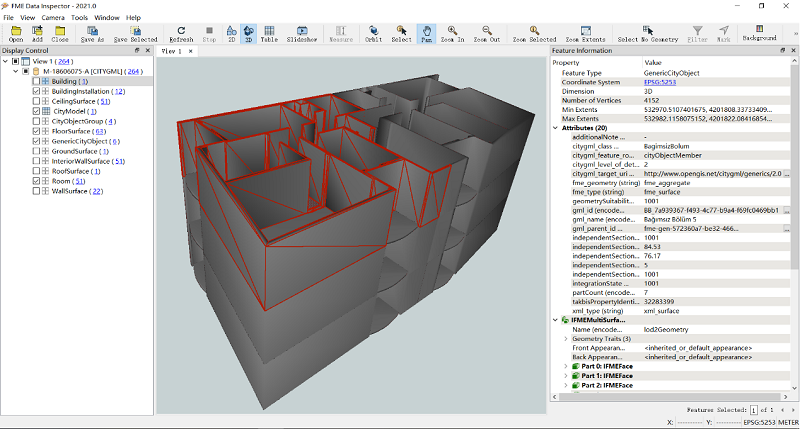Open the File menu
The width and height of the screenshot is (800, 429).
point(9,17)
